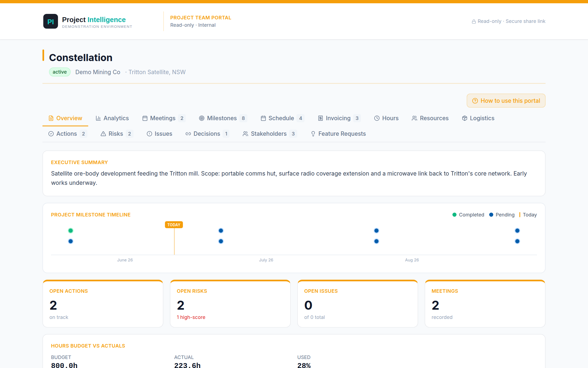Click the Today legend orange marker
The height and width of the screenshot is (368, 588).
click(520, 215)
